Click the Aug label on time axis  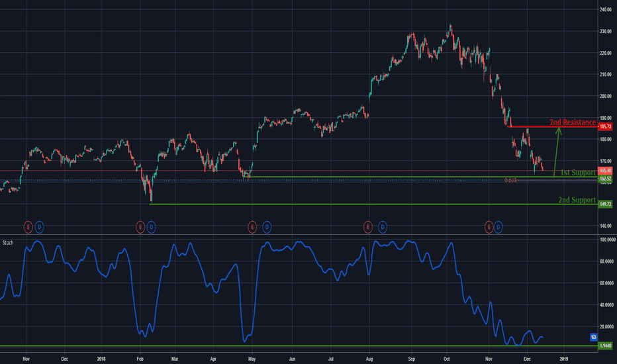click(x=369, y=359)
